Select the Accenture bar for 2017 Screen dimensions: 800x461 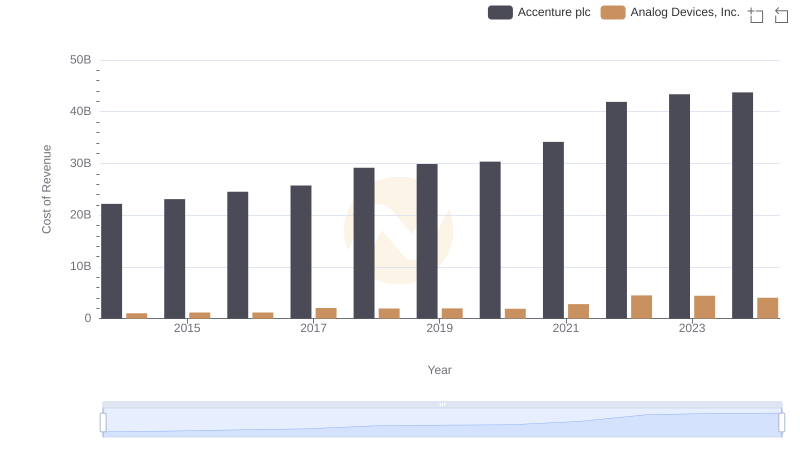pyautogui.click(x=301, y=252)
